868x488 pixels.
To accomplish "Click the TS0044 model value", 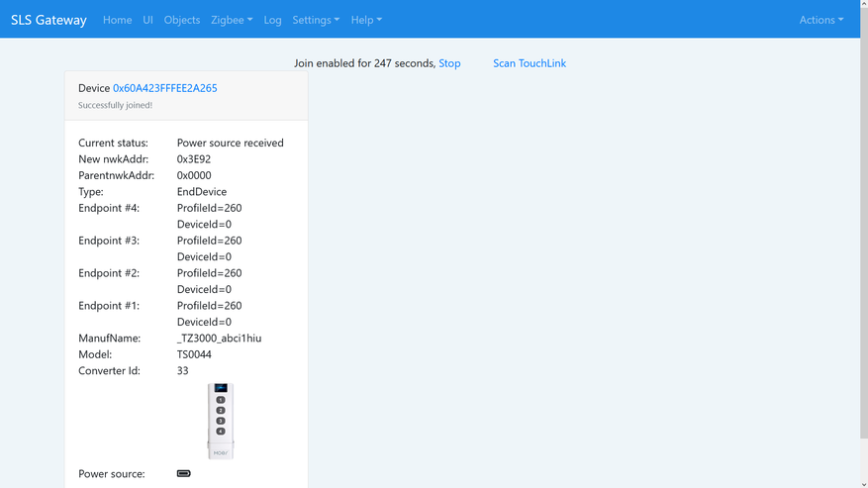I will pos(194,354).
